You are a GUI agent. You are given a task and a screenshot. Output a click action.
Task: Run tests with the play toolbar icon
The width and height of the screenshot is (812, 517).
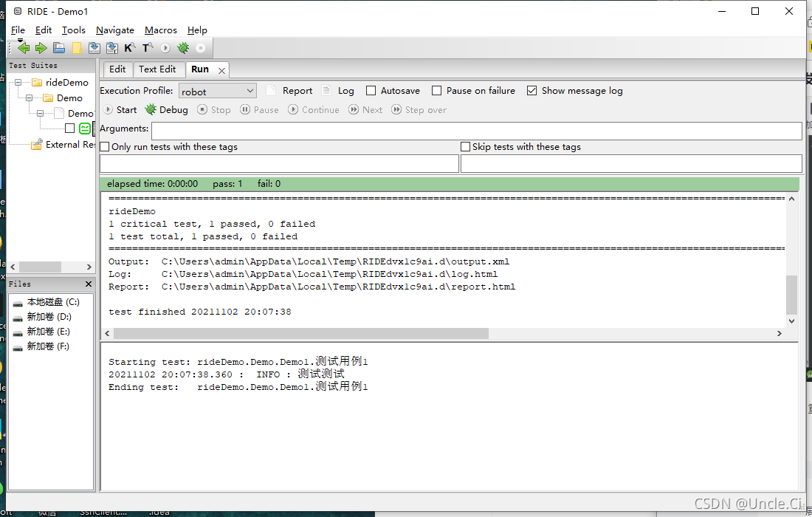pos(164,47)
